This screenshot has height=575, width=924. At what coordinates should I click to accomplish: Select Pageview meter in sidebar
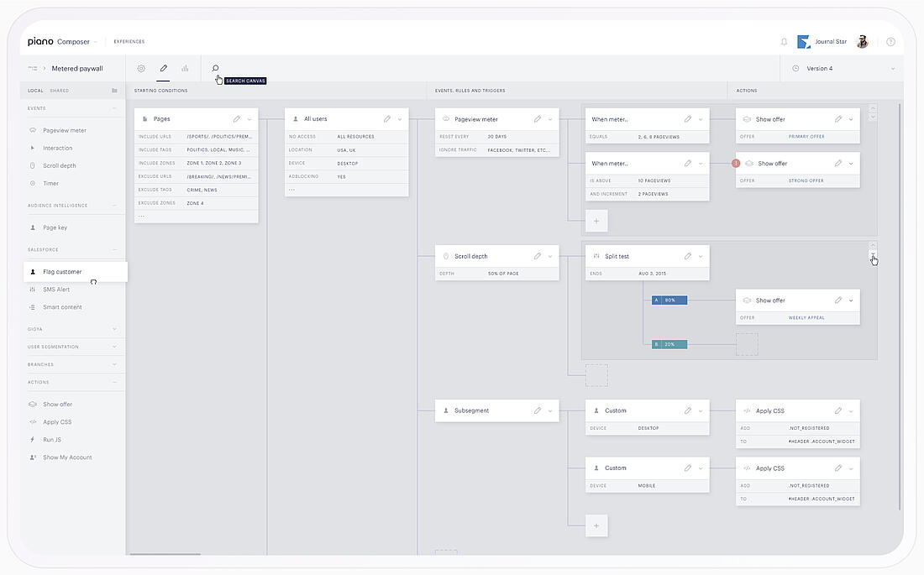click(x=65, y=130)
